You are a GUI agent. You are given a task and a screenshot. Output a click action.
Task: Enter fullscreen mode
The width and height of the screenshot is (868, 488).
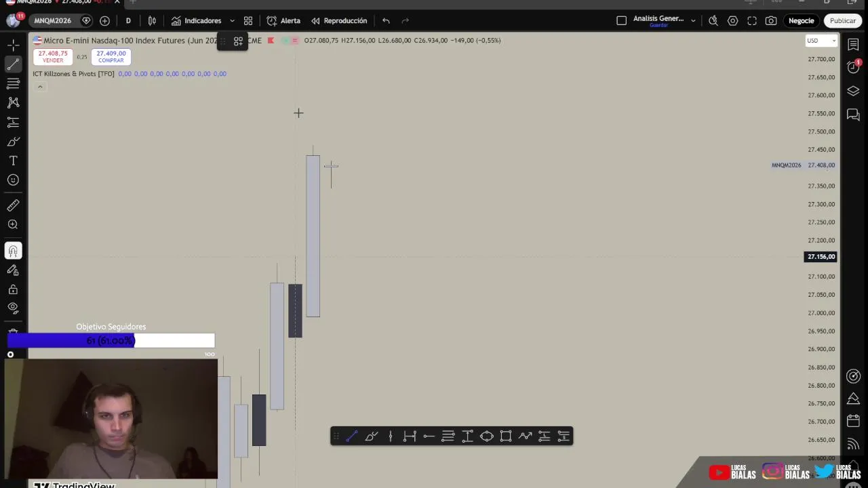tap(752, 21)
